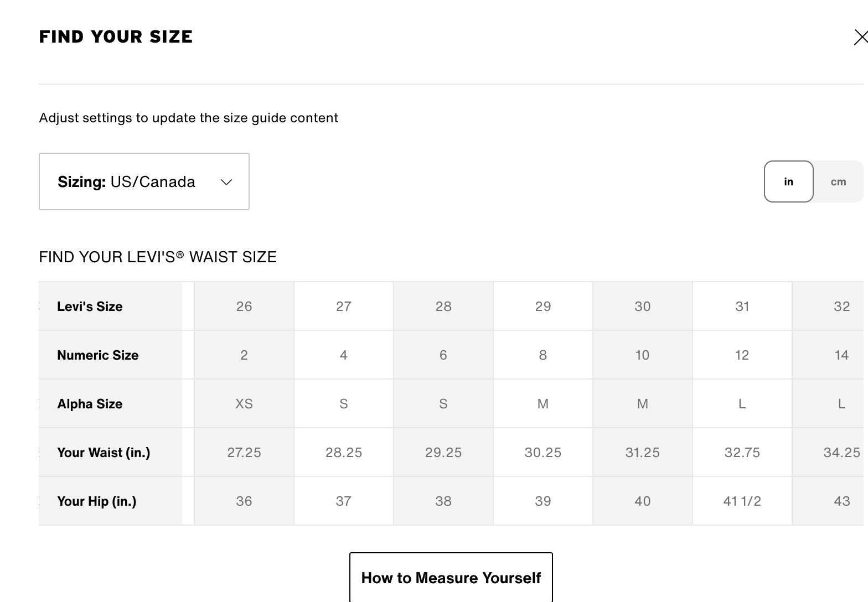This screenshot has height=602, width=868.
Task: Click the Find Your Levi's Waist Size heading
Action: click(158, 257)
